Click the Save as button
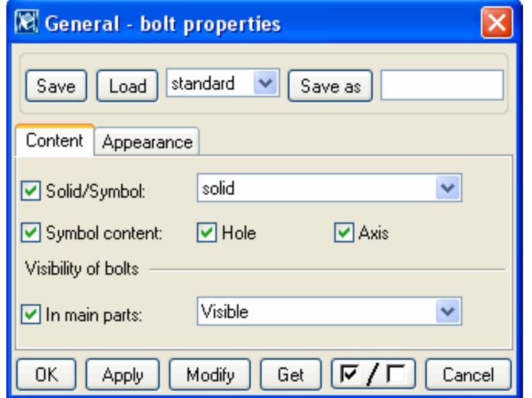The image size is (532, 398). pos(330,86)
